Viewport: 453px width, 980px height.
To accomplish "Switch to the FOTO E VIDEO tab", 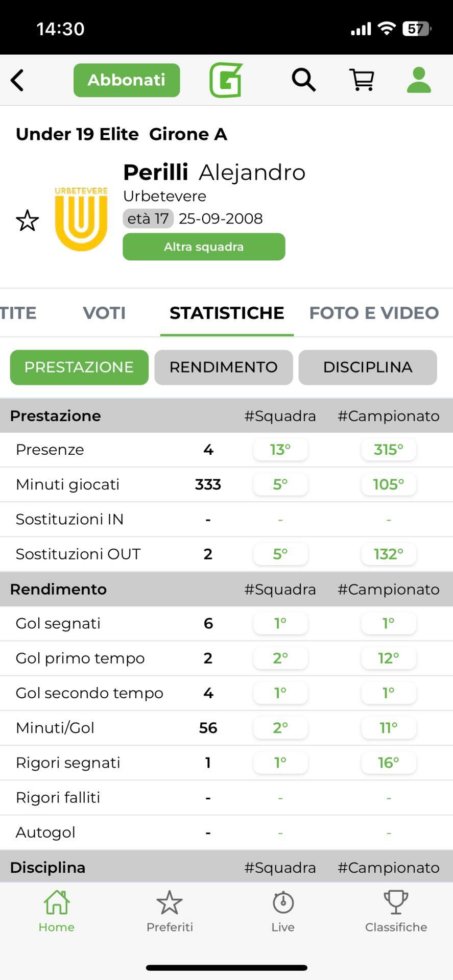I will coord(374,313).
